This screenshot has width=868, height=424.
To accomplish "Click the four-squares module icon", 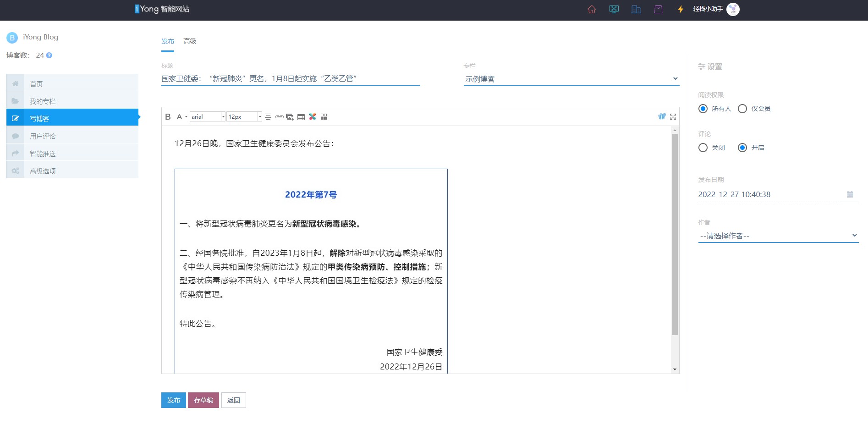I will (324, 117).
